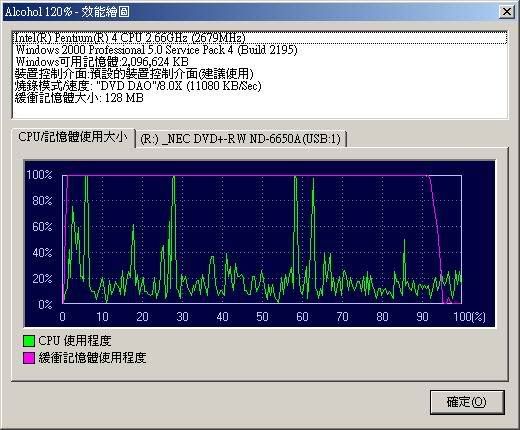Click the 100(%) label on horizontal axis
520x430 pixels.
[x=469, y=316]
